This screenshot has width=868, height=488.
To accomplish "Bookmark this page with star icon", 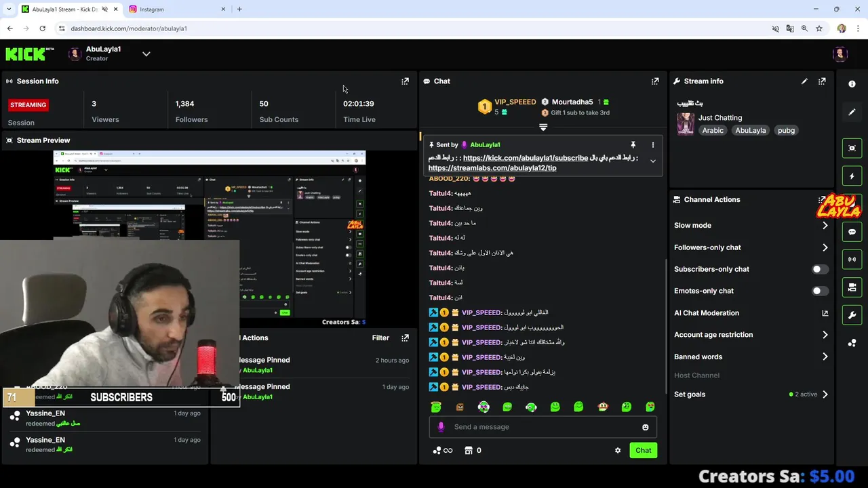I will coord(819,28).
